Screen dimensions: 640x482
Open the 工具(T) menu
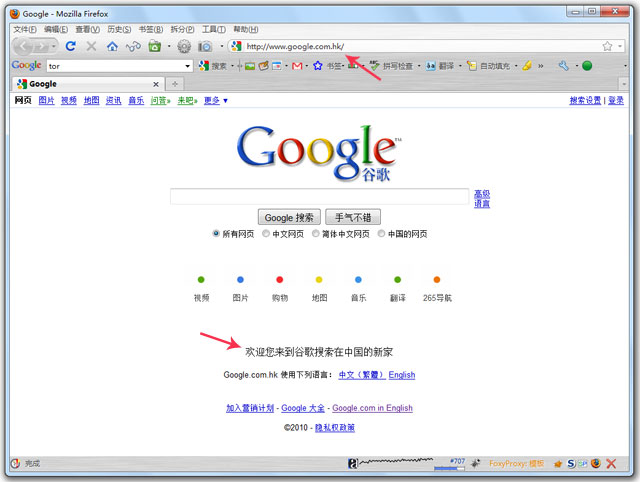pos(214,29)
